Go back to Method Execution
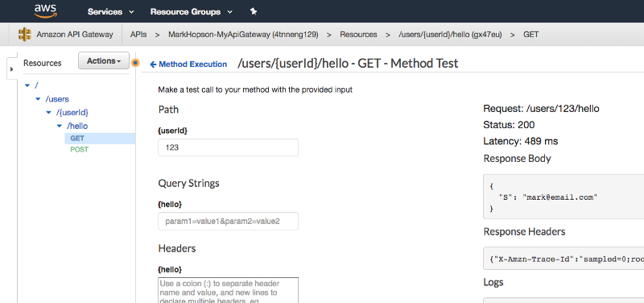This screenshot has height=303, width=644. 188,64
